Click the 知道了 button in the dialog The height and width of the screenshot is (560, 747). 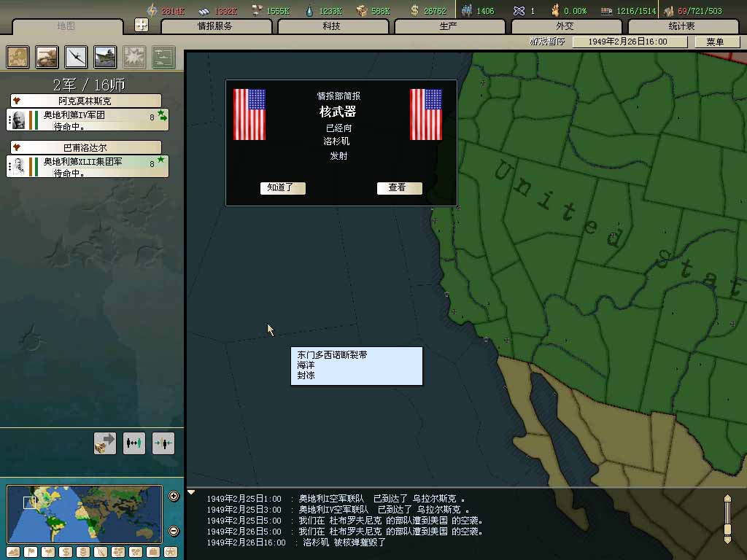282,187
